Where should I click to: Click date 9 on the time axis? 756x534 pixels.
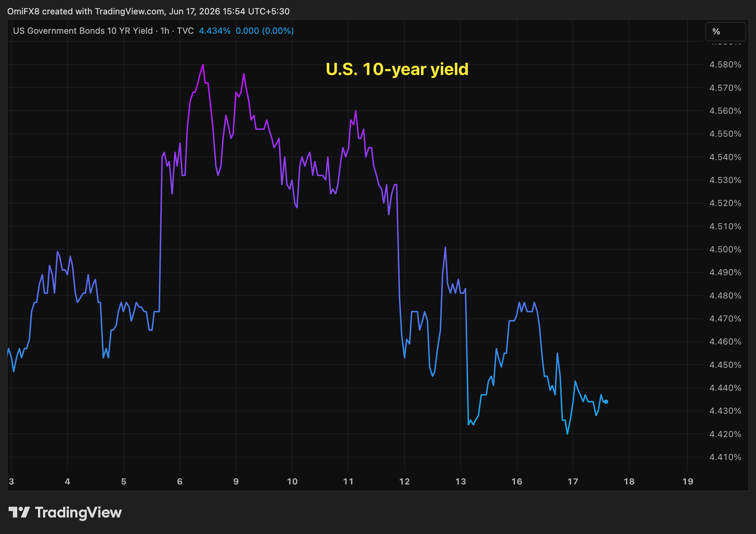click(236, 482)
